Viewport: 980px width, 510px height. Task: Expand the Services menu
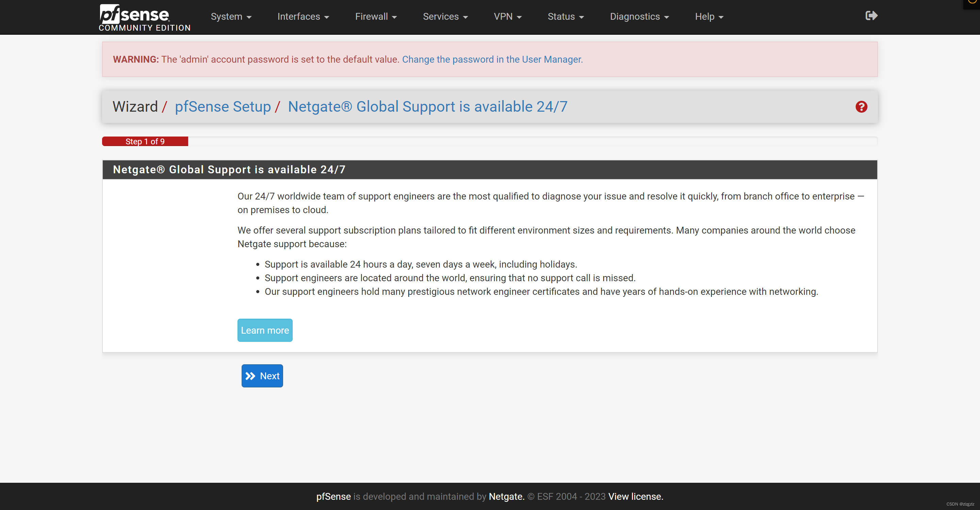click(445, 17)
